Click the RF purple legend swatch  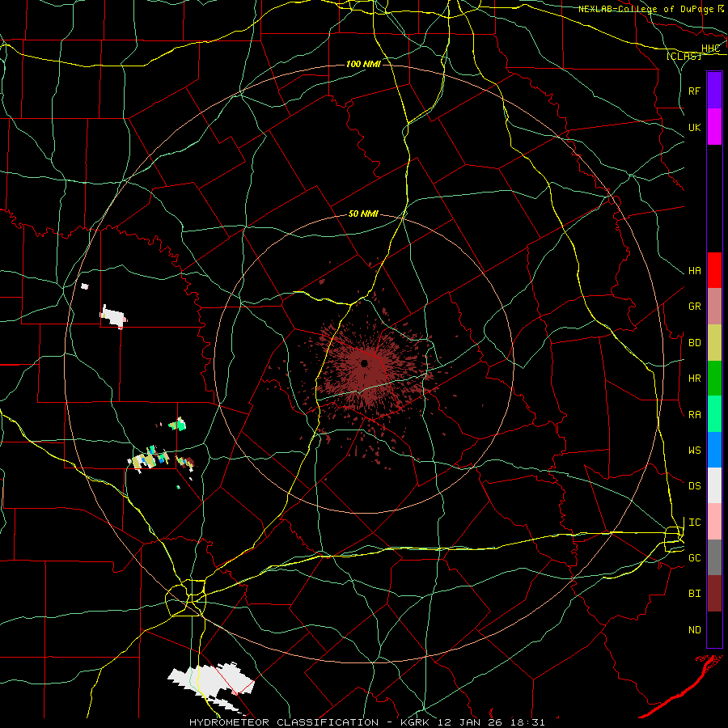pyautogui.click(x=714, y=91)
